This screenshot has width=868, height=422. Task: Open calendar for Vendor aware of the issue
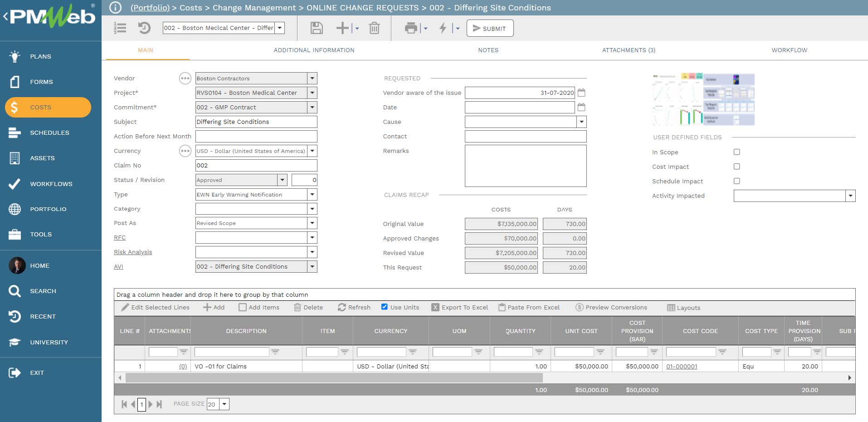[581, 93]
